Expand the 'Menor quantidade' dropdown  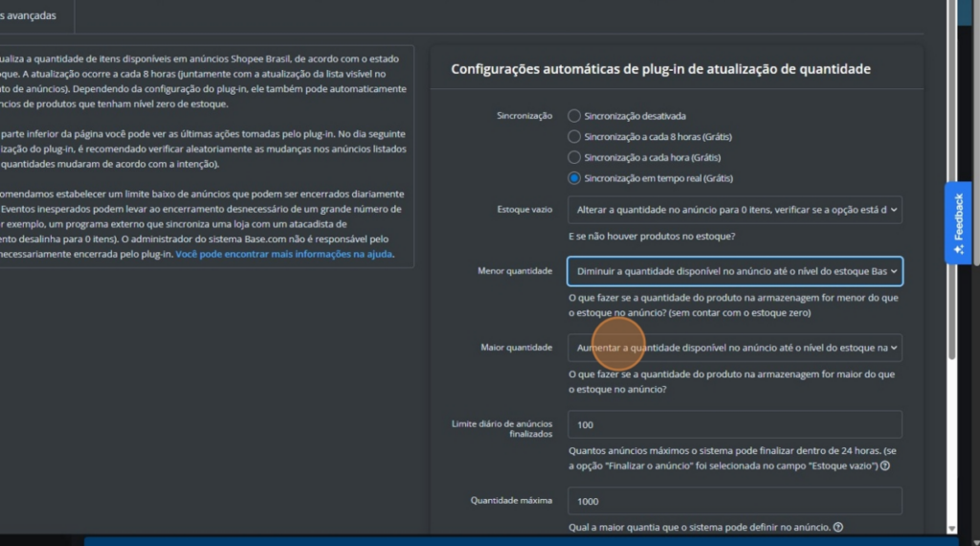coord(734,271)
